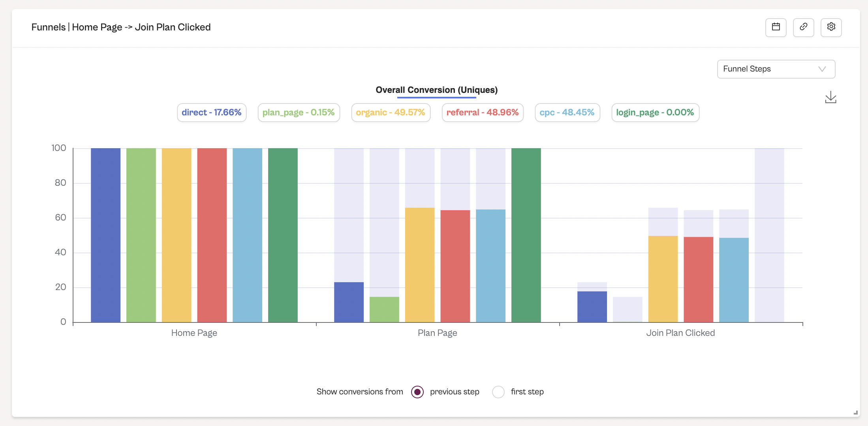Click the blue direct bar in Join Plan Clicked

pos(592,307)
